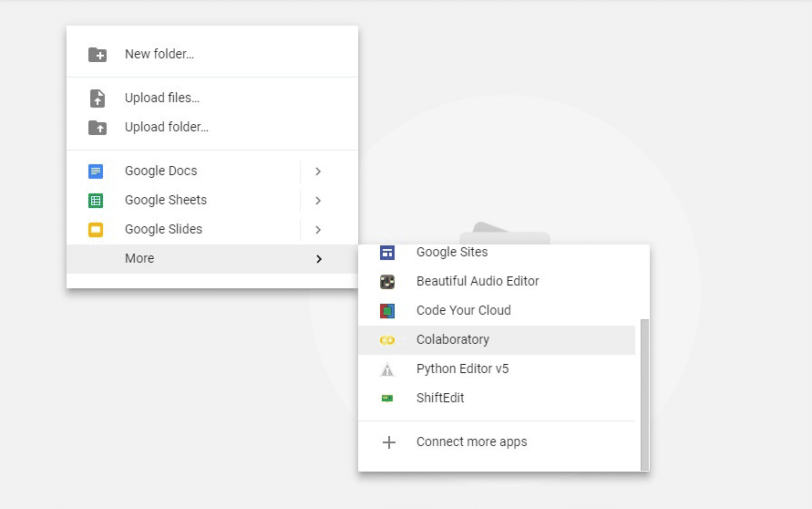Open Beautiful Audio Editor from submenu
Screen dimensions: 812x509
click(x=497, y=282)
